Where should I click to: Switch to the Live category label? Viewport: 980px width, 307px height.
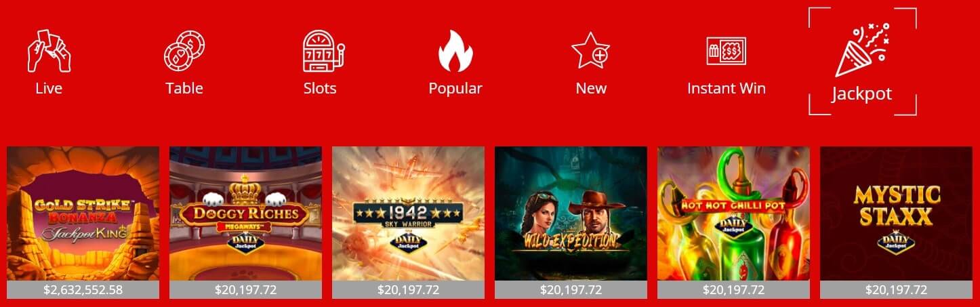[x=49, y=89]
